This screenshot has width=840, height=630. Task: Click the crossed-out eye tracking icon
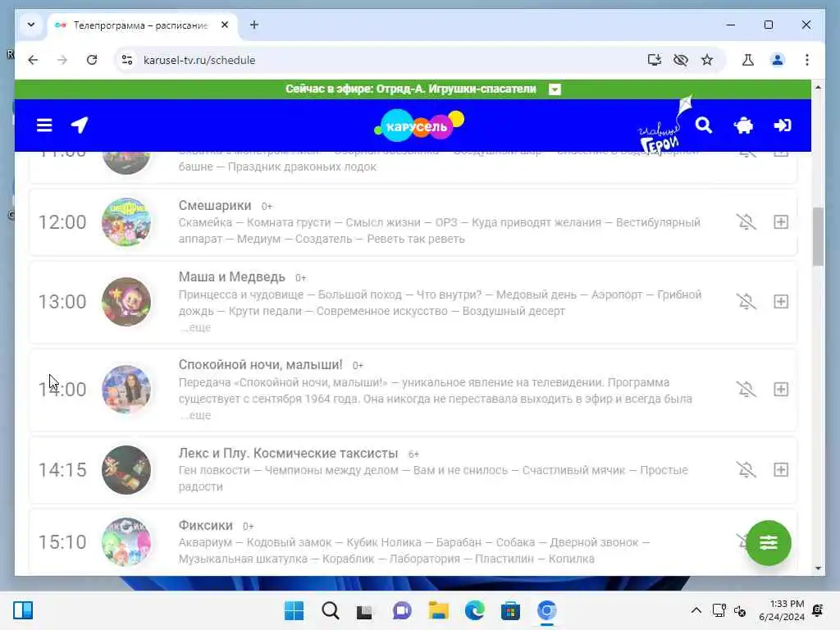click(x=680, y=60)
